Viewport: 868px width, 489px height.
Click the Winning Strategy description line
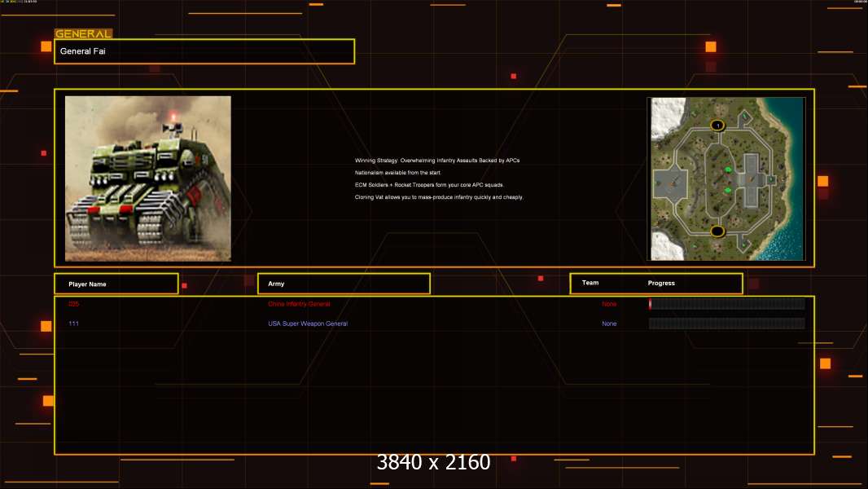point(437,161)
